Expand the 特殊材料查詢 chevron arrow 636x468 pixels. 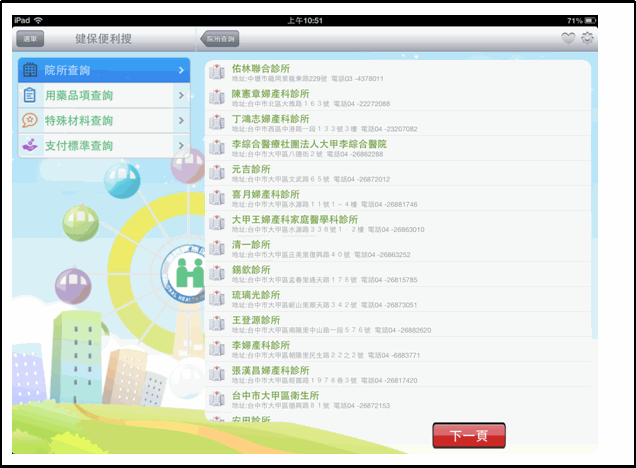click(x=181, y=120)
